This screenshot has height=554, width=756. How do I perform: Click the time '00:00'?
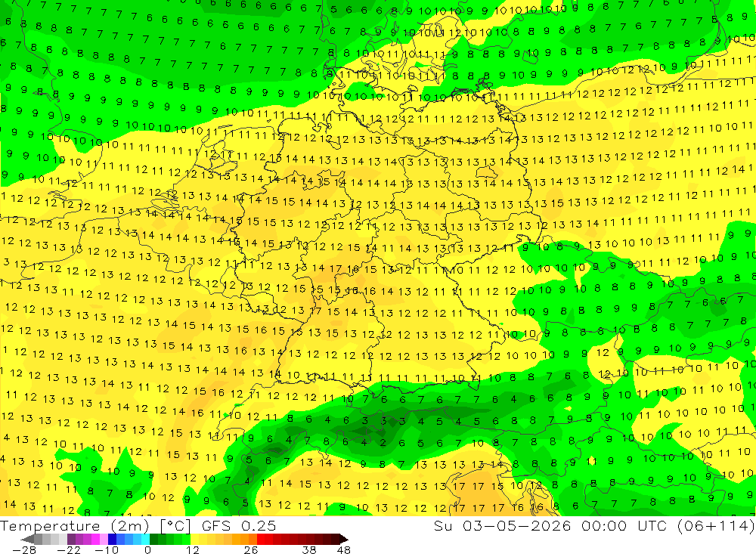(605, 525)
